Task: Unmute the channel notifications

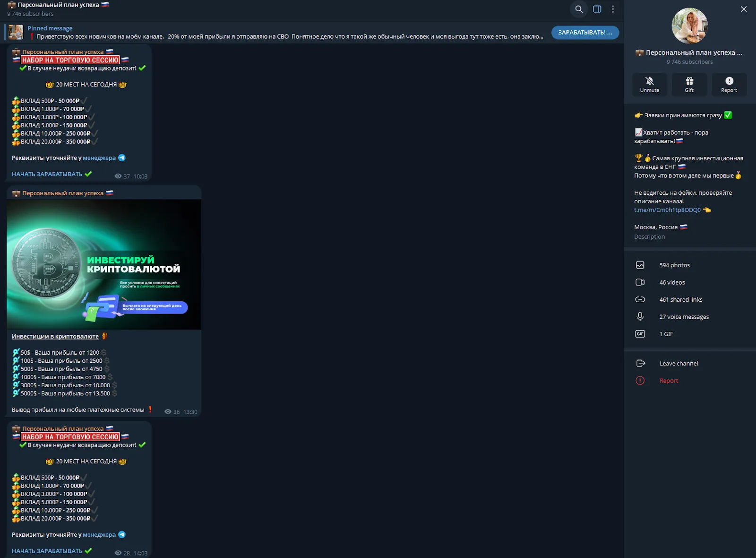Action: click(x=650, y=85)
